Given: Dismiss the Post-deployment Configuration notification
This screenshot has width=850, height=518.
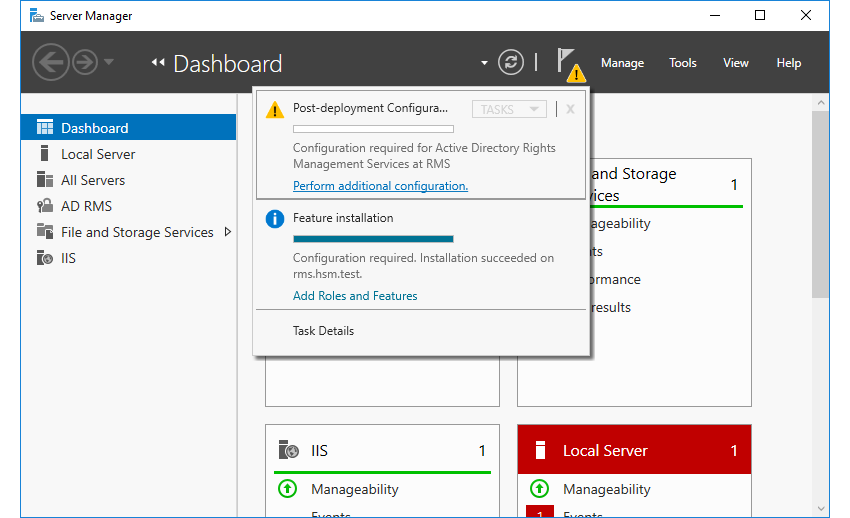Looking at the screenshot, I should point(570,109).
